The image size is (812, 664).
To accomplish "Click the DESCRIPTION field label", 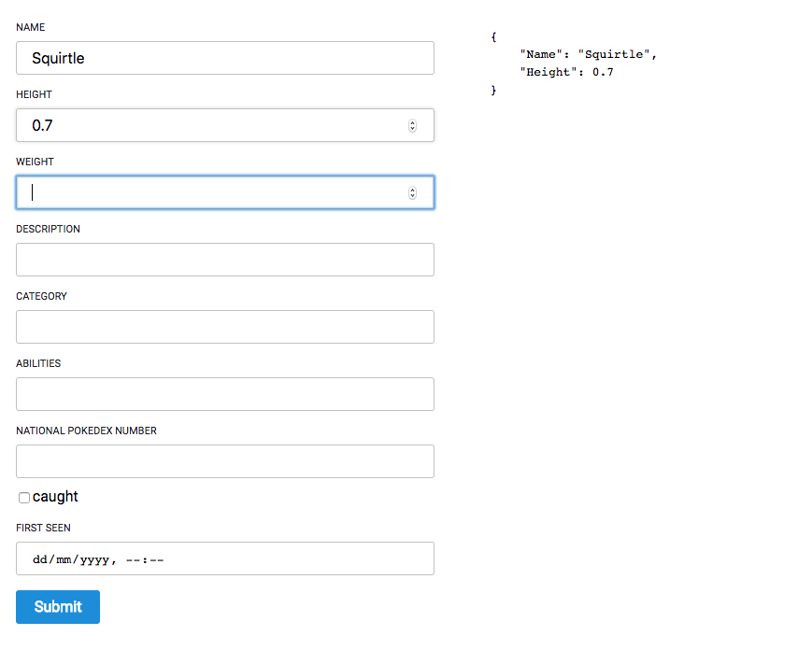I will click(x=49, y=229).
